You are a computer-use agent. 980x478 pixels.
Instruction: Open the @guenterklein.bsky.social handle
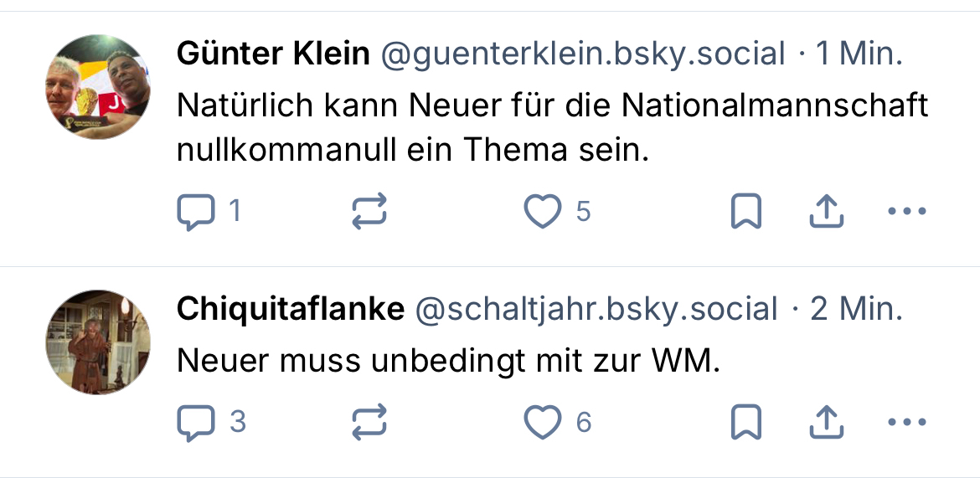pos(583,54)
